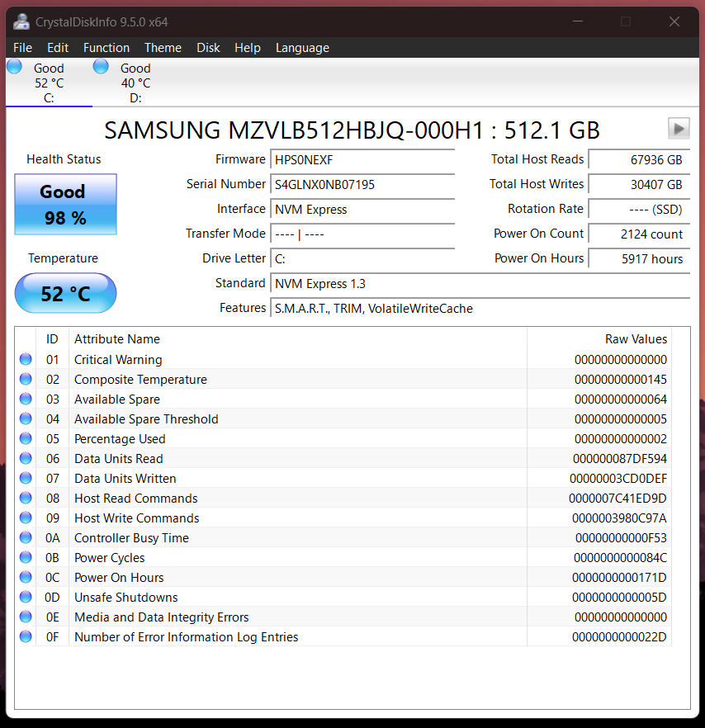Close the CrystalDiskInfo window
Image resolution: width=705 pixels, height=728 pixels.
coord(674,21)
